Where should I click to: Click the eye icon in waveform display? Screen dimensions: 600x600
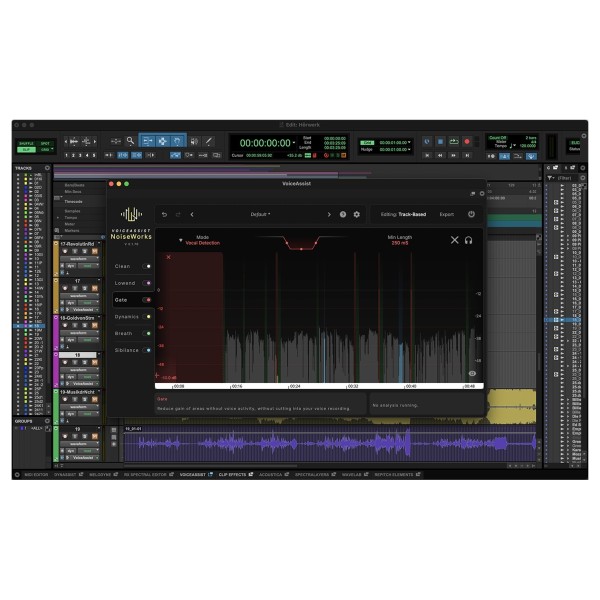[x=472, y=373]
